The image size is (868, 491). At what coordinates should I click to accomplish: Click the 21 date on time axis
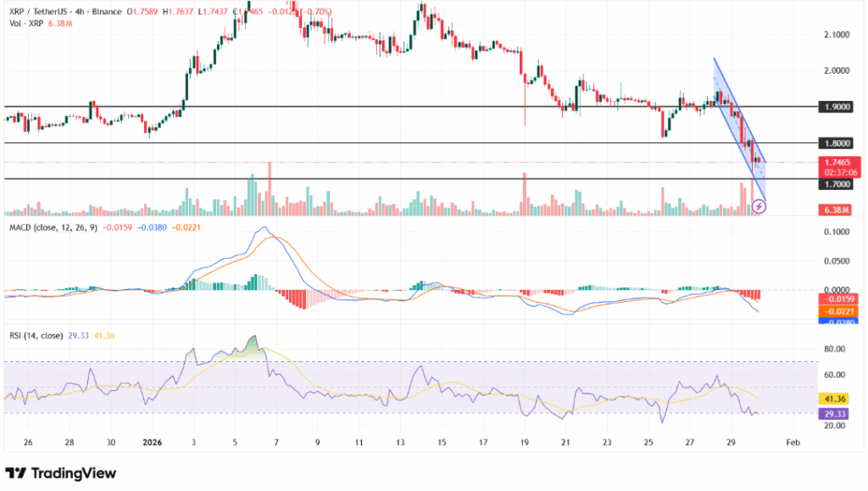[x=565, y=443]
